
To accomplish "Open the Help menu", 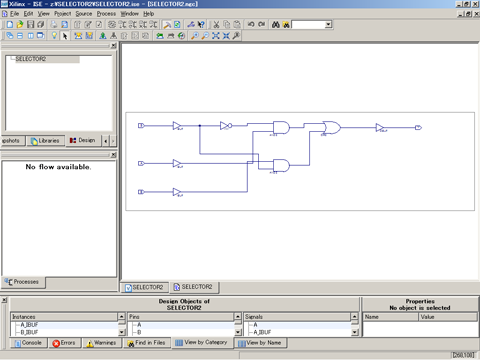I will coord(149,14).
